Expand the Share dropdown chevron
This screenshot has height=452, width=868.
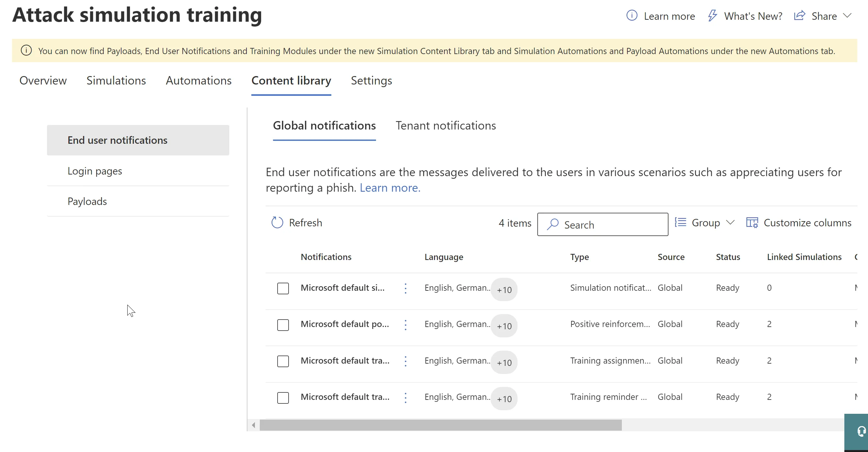click(848, 16)
